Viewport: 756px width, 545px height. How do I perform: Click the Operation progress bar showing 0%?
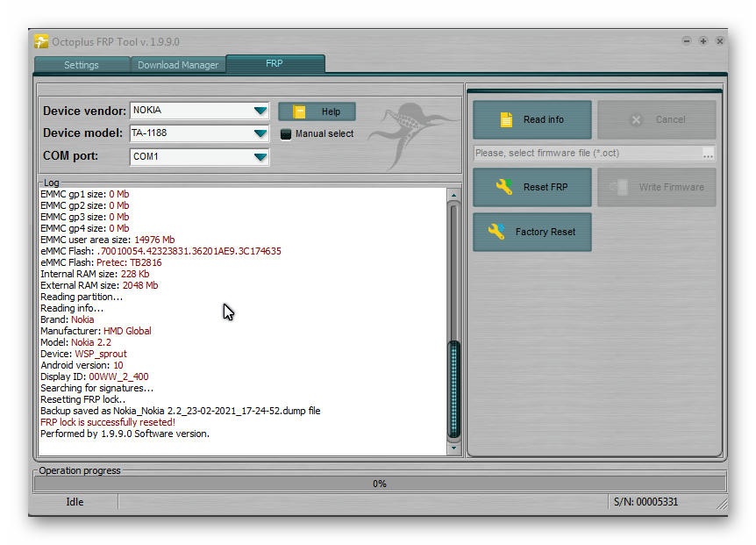380,484
